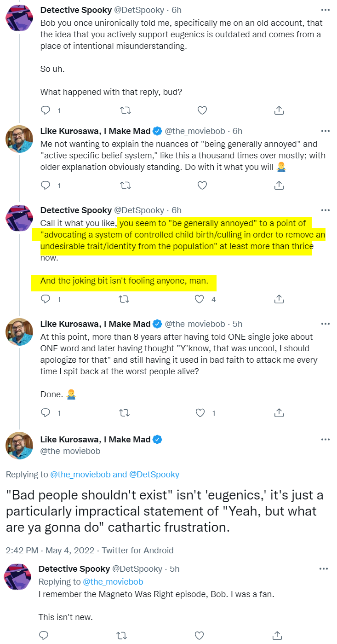Open more options on main eugenics tweet

(x=326, y=440)
